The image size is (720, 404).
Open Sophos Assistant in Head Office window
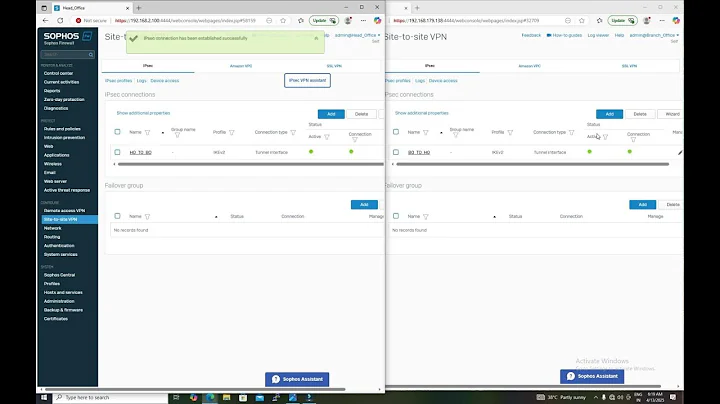[297, 379]
